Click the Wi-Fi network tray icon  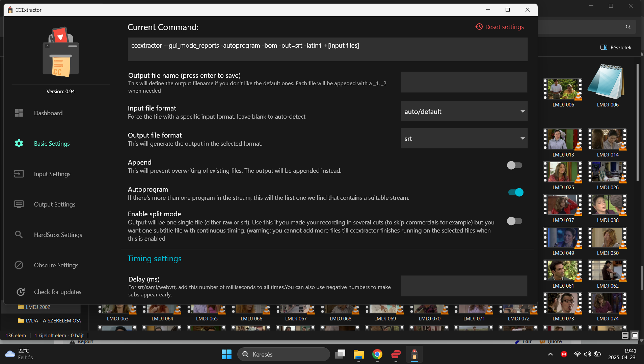(578, 354)
